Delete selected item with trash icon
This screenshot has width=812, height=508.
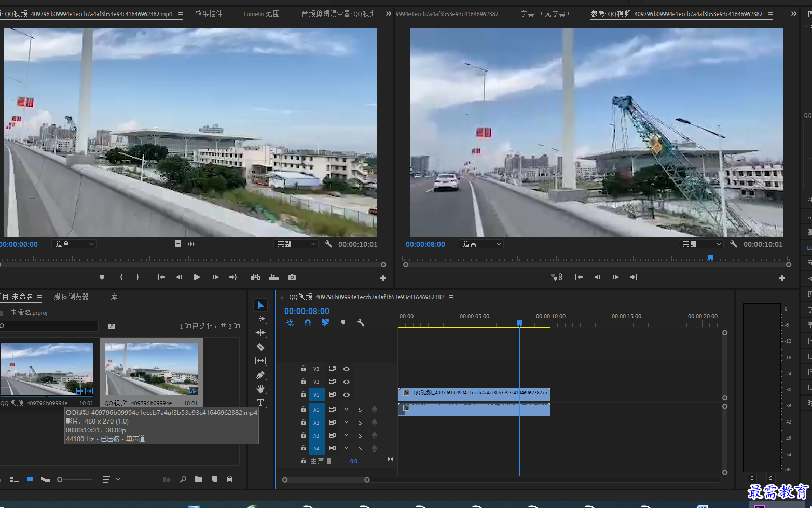tap(229, 479)
